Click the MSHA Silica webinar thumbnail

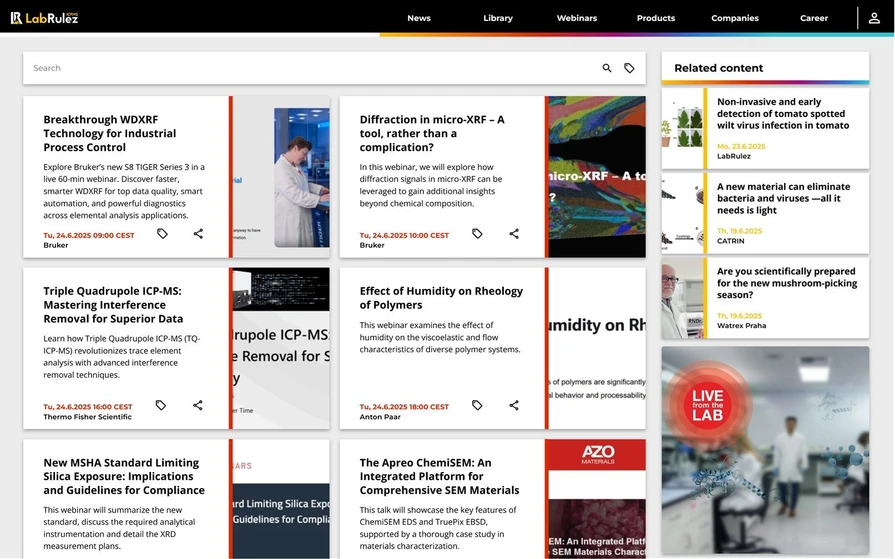pos(281,498)
